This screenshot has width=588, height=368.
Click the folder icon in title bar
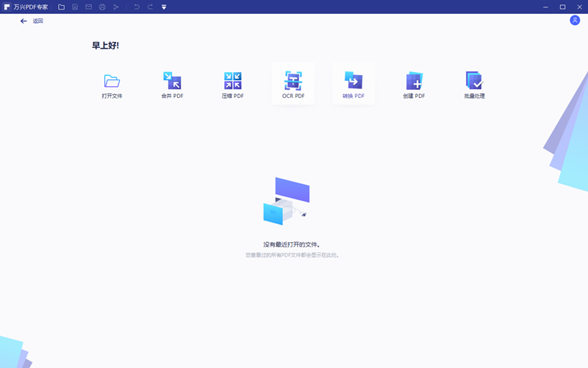tap(61, 7)
